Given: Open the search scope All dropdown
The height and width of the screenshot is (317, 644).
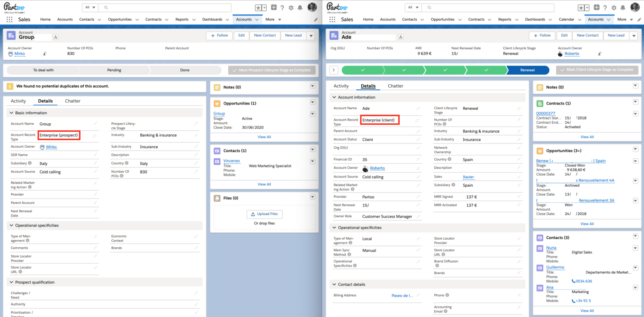Looking at the screenshot, I should click(90, 7).
